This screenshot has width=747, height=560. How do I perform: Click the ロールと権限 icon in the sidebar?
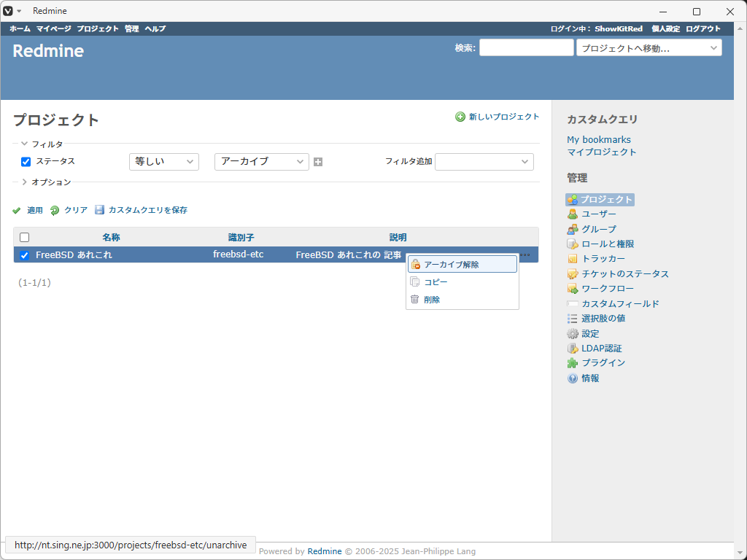coord(572,244)
